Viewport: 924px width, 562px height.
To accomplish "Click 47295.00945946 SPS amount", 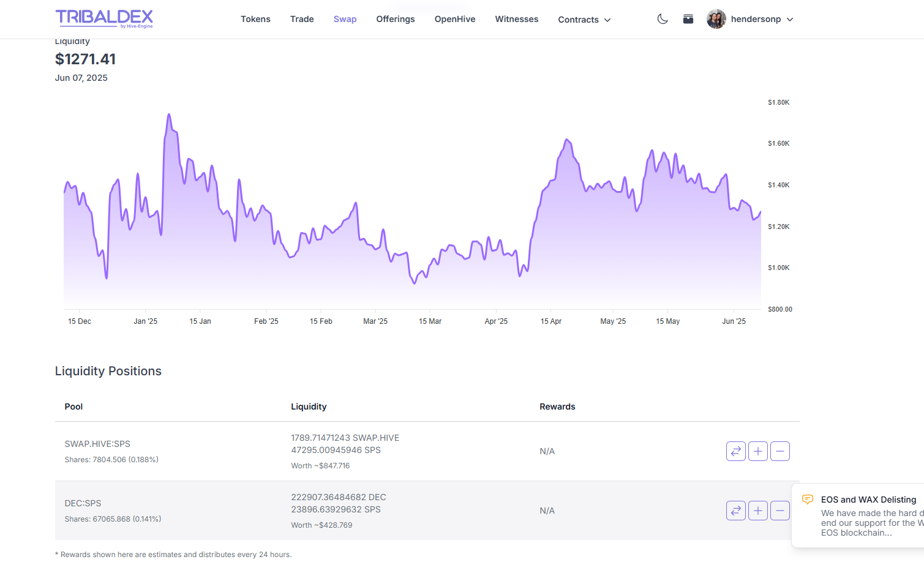I will [336, 450].
